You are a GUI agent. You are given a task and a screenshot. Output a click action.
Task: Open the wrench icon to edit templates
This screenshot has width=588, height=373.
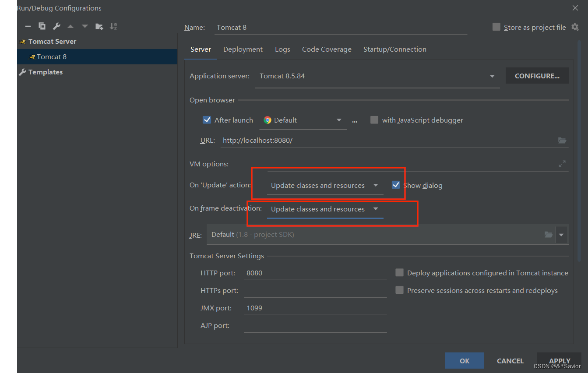coord(56,26)
